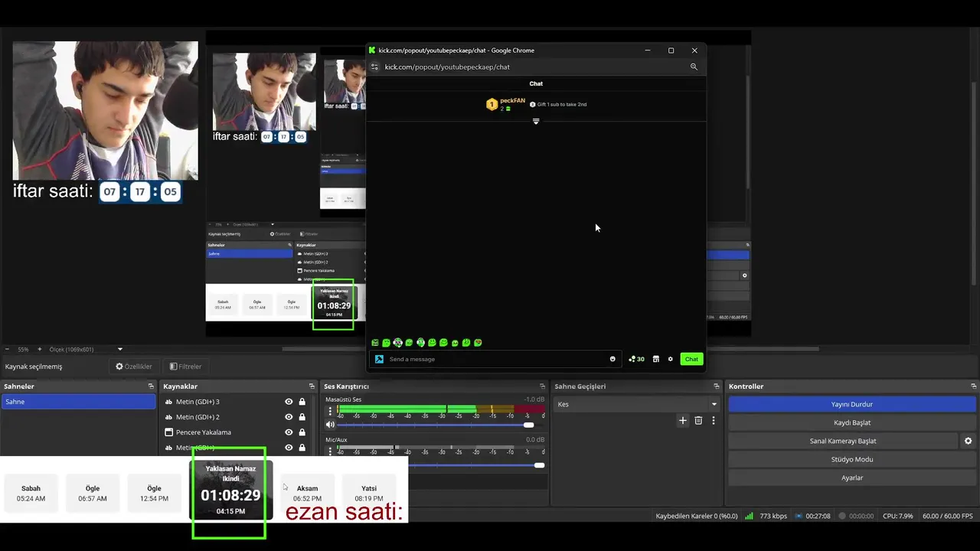Undock the Kaynaklar panel

pyautogui.click(x=312, y=386)
